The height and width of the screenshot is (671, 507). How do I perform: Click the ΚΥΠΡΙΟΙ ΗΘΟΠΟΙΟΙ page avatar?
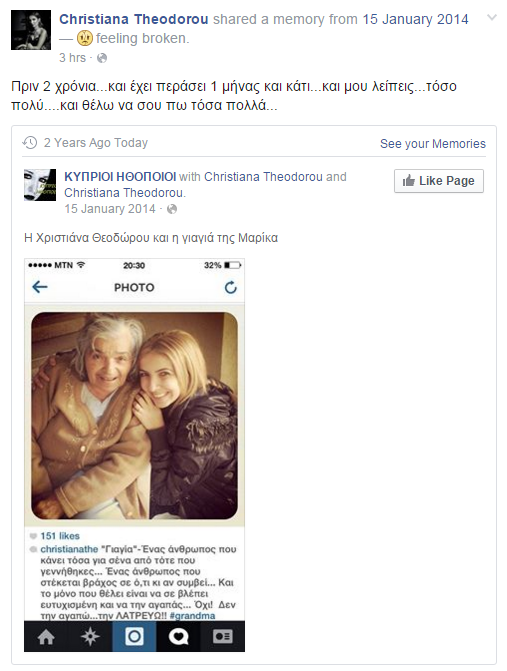coord(40,185)
